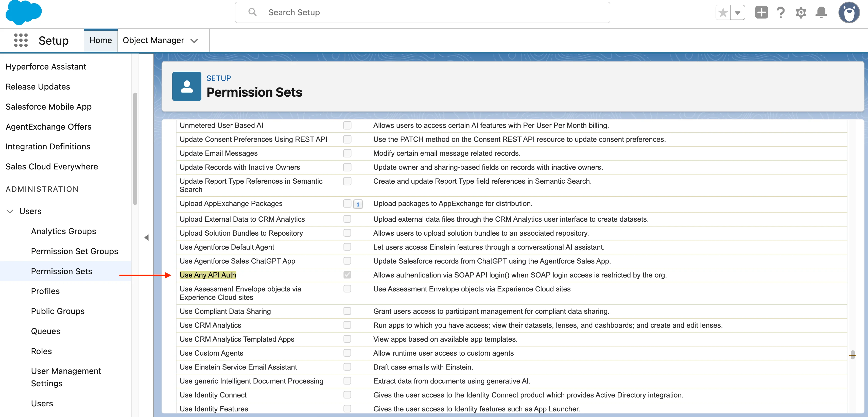
Task: Toggle the Use Any API Auth checkbox
Action: [x=347, y=275]
